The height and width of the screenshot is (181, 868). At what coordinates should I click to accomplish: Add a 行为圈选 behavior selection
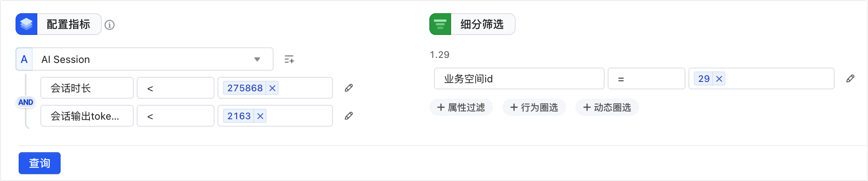pos(534,107)
